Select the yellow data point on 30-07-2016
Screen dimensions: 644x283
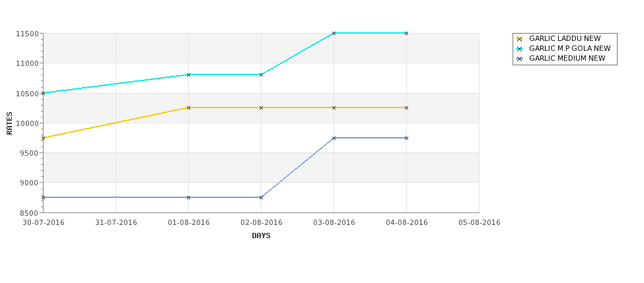[44, 139]
